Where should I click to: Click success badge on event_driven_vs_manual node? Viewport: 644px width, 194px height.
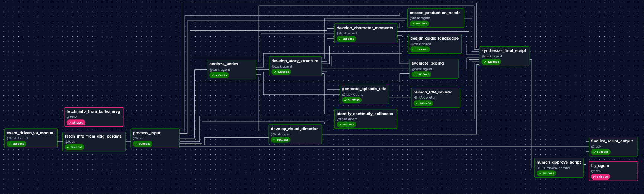(x=16, y=144)
